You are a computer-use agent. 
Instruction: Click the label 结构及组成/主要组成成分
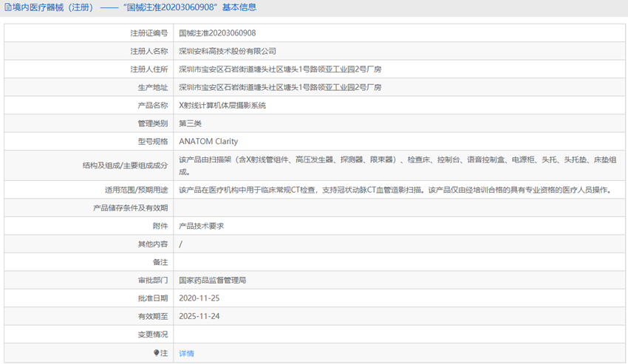[x=126, y=165]
